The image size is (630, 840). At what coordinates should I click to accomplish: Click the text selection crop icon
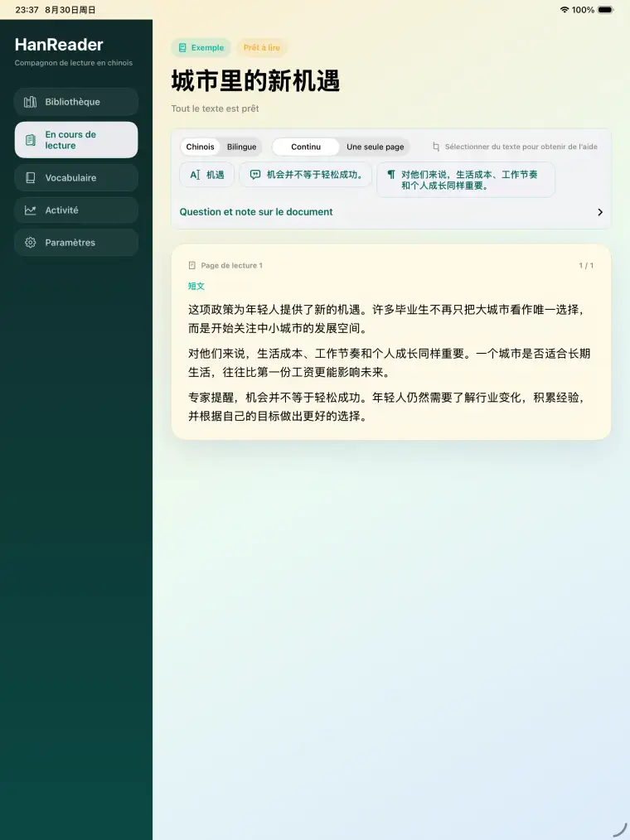click(x=436, y=147)
